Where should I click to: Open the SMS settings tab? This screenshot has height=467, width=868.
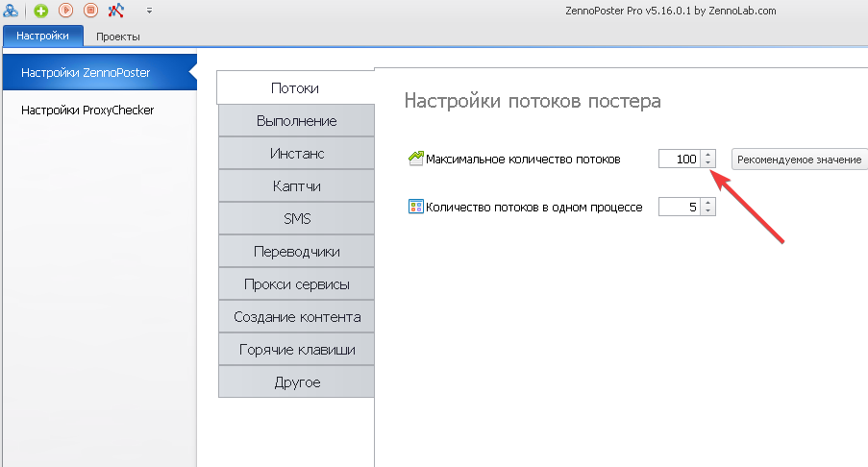pyautogui.click(x=296, y=218)
